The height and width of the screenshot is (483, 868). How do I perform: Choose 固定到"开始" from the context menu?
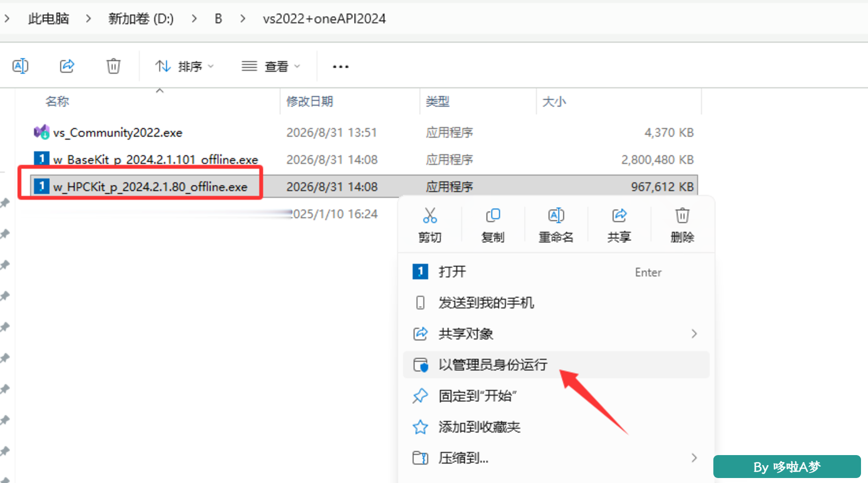556,396
